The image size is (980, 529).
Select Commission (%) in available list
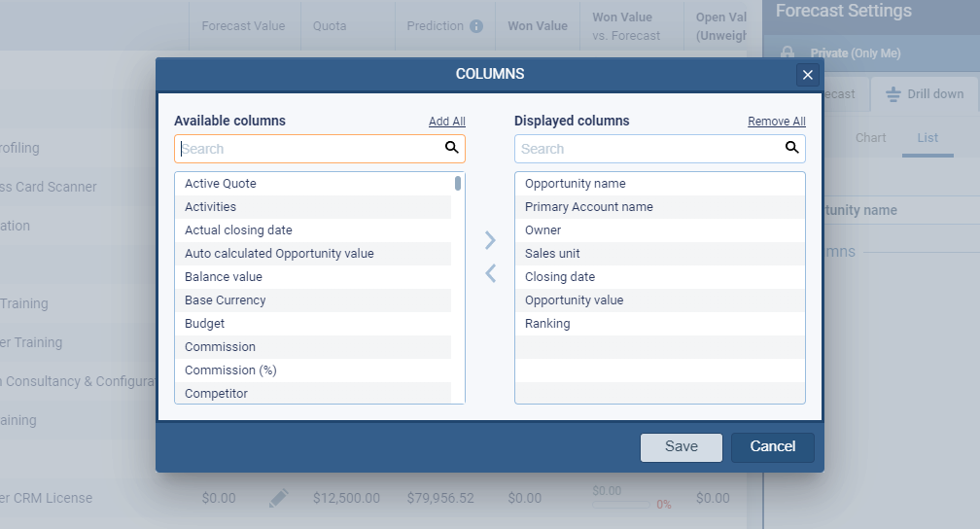[x=230, y=370]
